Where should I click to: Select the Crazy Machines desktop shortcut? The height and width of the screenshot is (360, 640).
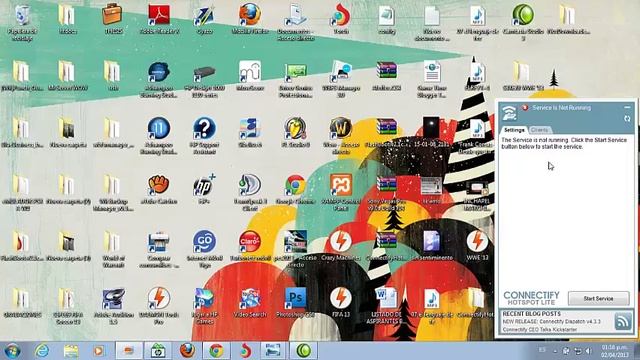[341, 246]
